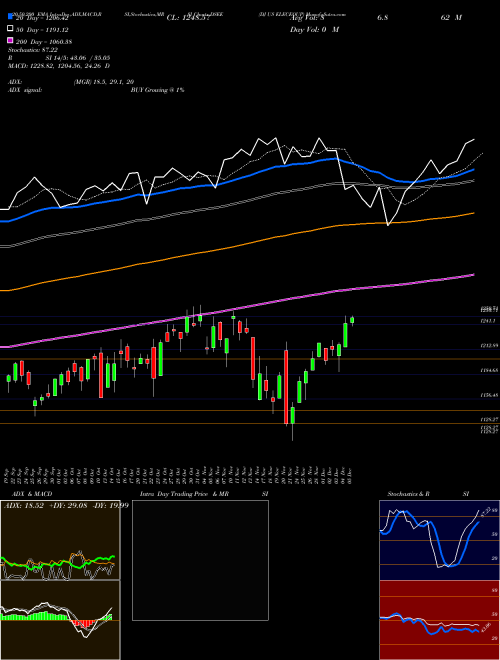Select the '20 Day' EMA value text
Image resolution: width=500 pixels, height=660 pixels.
42,18
